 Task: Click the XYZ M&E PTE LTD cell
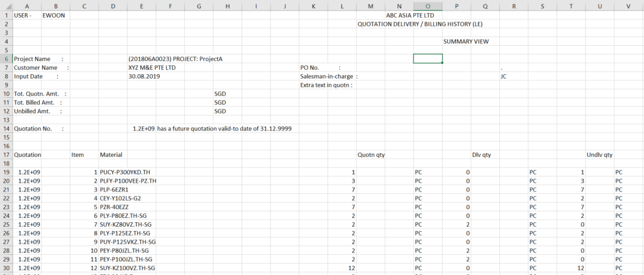pyautogui.click(x=152, y=68)
